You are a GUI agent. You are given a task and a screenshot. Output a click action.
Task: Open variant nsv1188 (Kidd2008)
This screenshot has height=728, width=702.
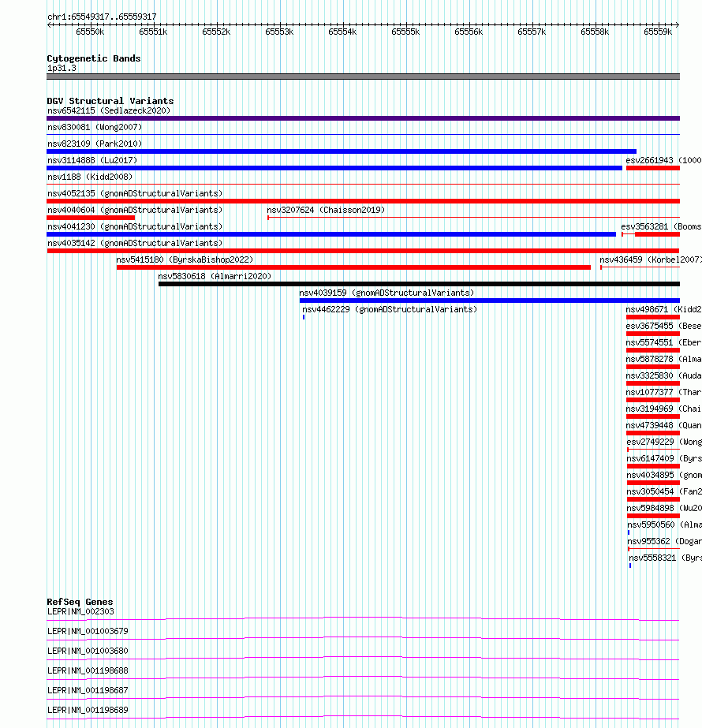pyautogui.click(x=90, y=177)
